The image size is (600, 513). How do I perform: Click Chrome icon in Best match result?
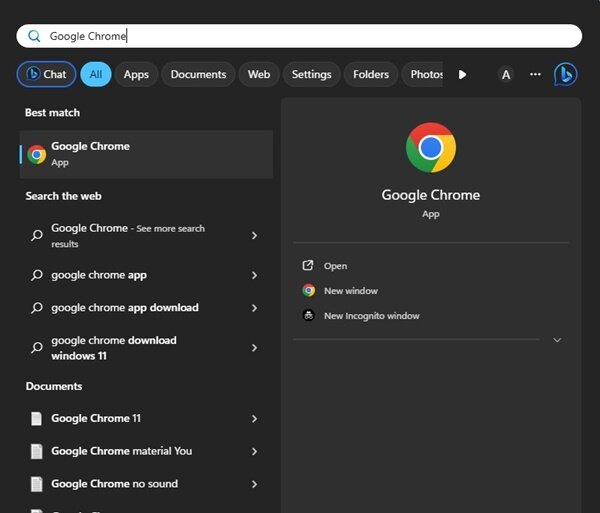click(x=37, y=155)
